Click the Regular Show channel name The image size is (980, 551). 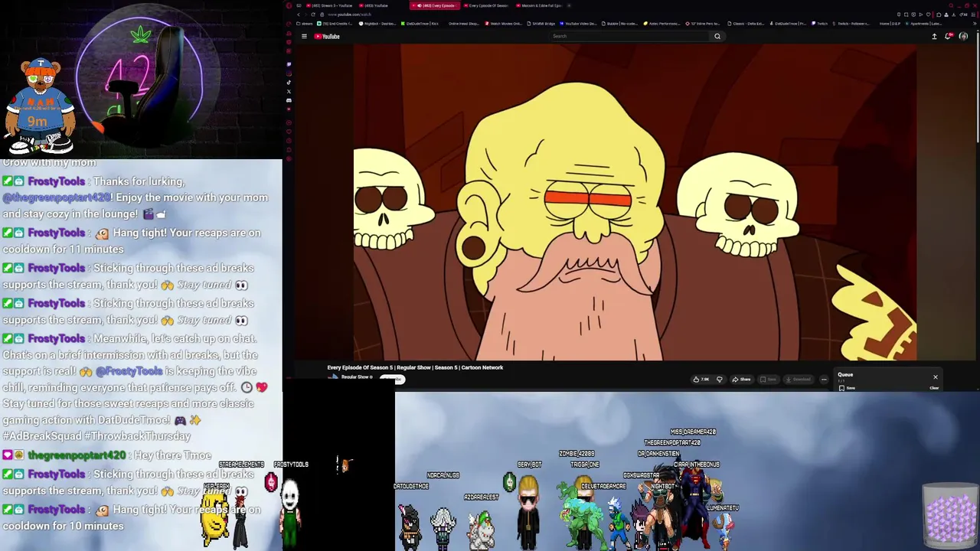tap(355, 377)
